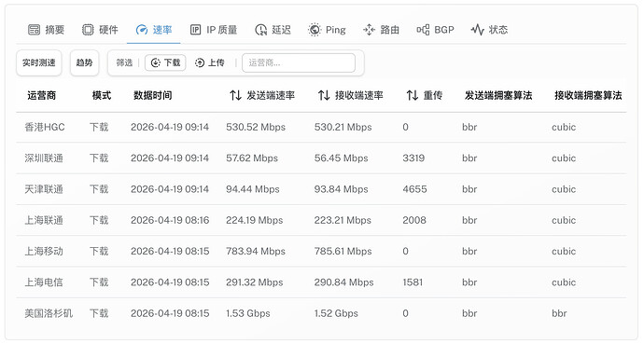Image resolution: width=644 pixels, height=344 pixels.
Task: Click the 状态 pulse icon
Action: coord(477,30)
